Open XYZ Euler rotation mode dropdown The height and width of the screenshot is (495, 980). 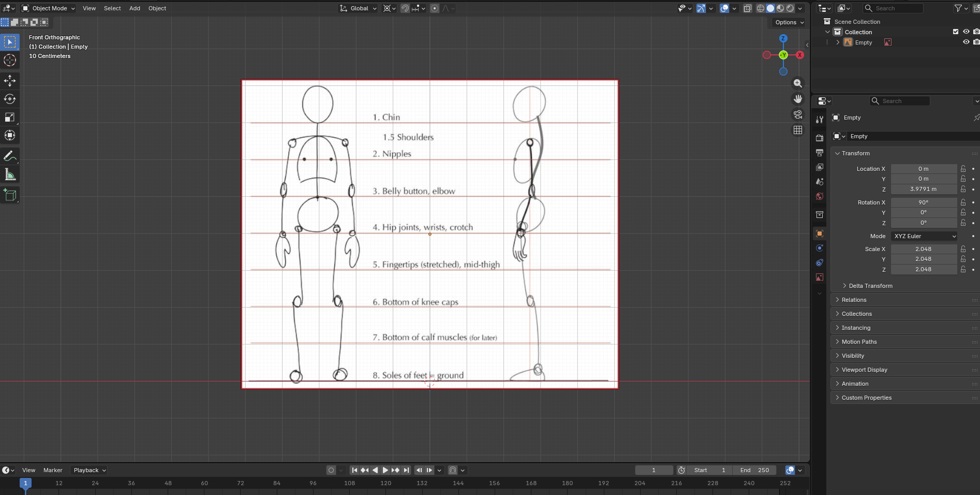pyautogui.click(x=924, y=236)
